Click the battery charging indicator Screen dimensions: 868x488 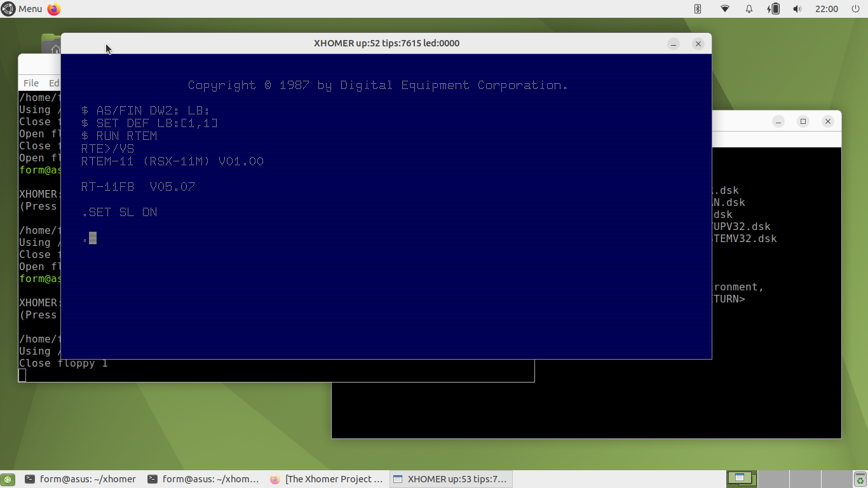click(x=773, y=9)
